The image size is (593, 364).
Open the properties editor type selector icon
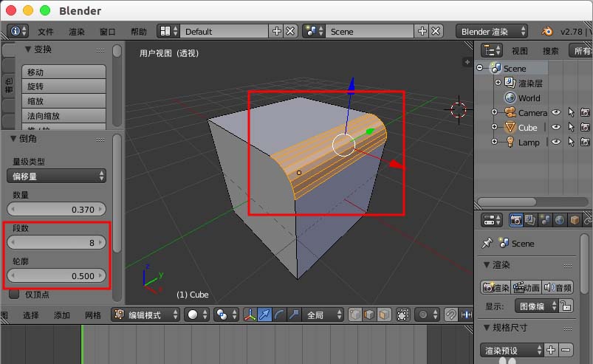point(491,220)
